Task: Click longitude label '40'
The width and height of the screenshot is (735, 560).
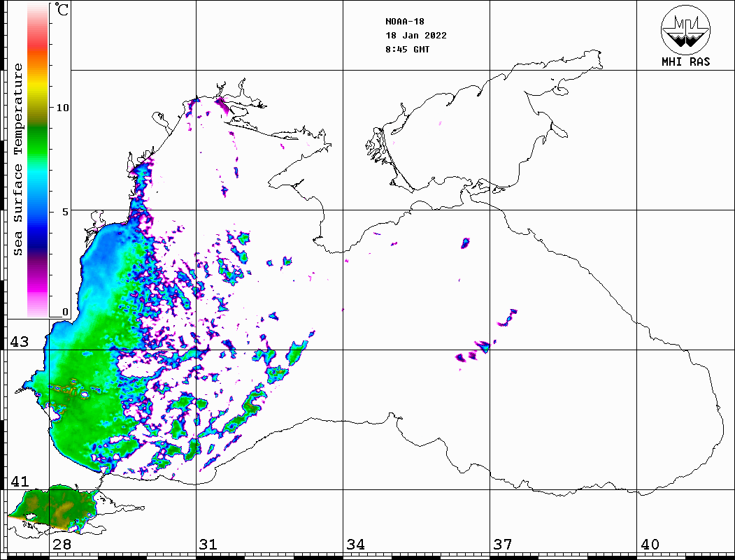Action: pos(650,545)
